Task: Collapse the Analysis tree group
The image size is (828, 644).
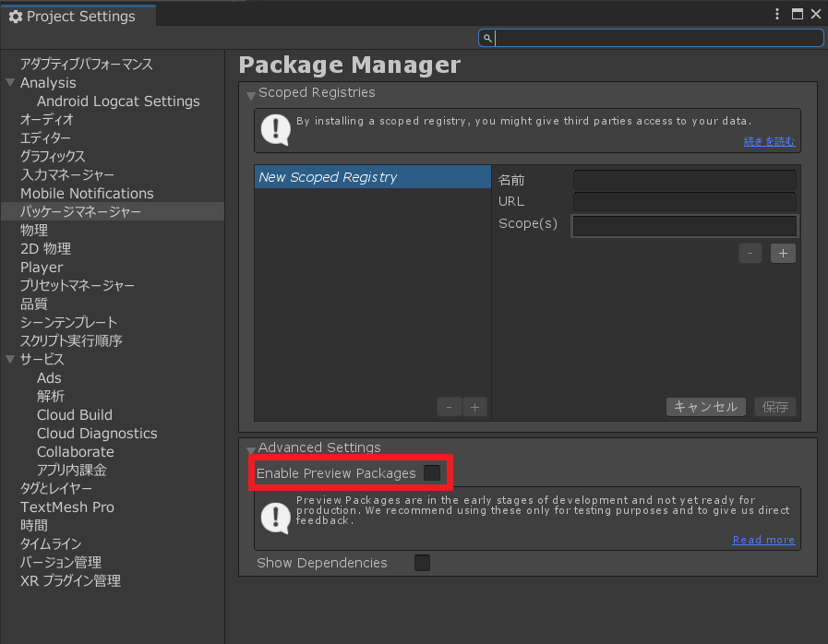Action: 10,82
